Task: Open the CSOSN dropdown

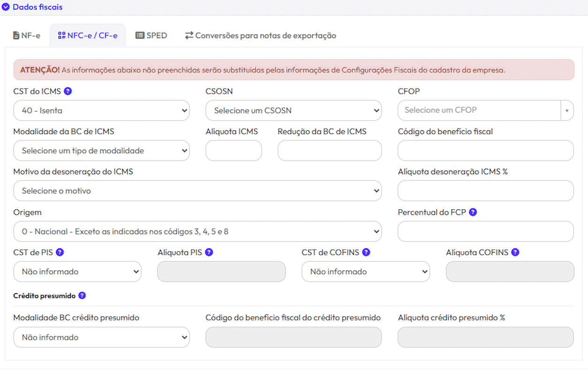Action: pyautogui.click(x=294, y=111)
